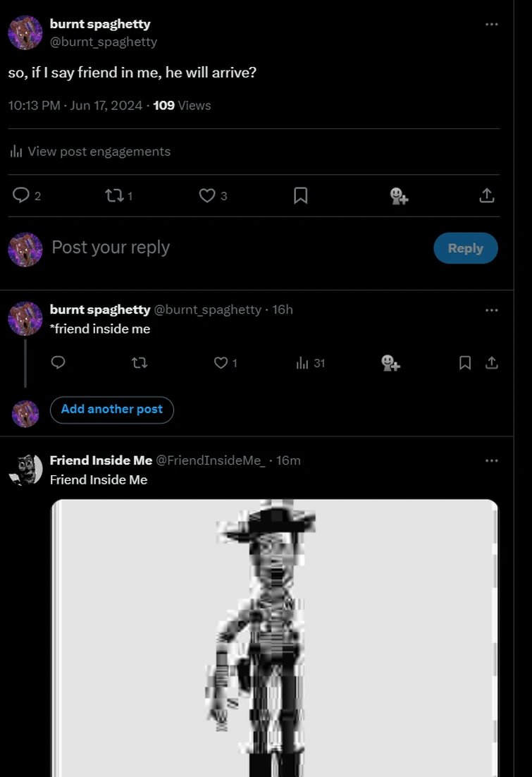The height and width of the screenshot is (777, 532).
Task: Reply to the main post via comment icon
Action: pos(22,195)
